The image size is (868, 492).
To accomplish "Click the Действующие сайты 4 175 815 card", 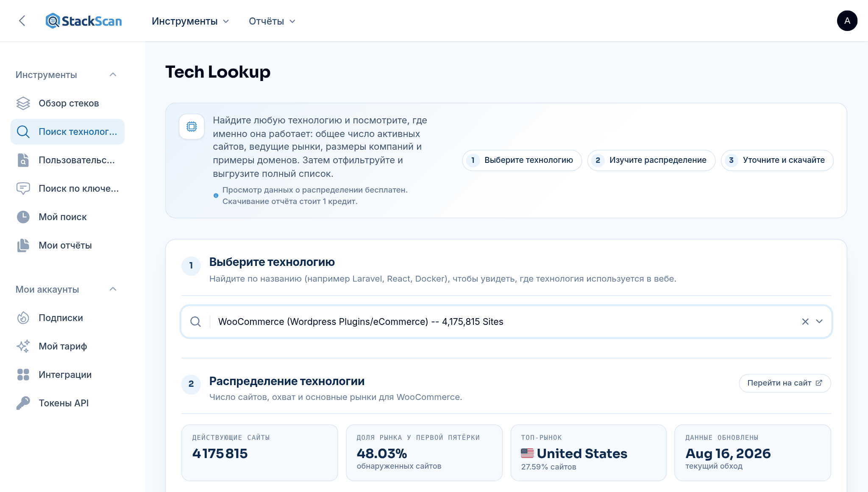I will [259, 453].
